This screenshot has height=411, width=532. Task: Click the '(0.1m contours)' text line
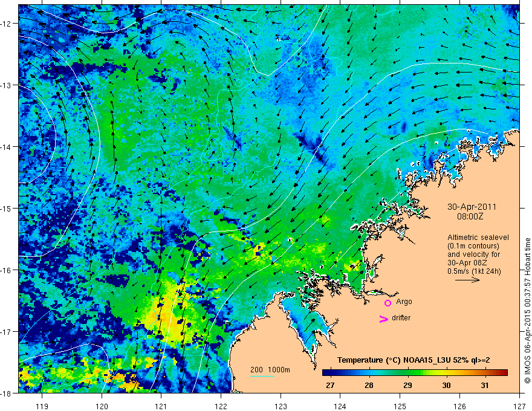coord(473,246)
